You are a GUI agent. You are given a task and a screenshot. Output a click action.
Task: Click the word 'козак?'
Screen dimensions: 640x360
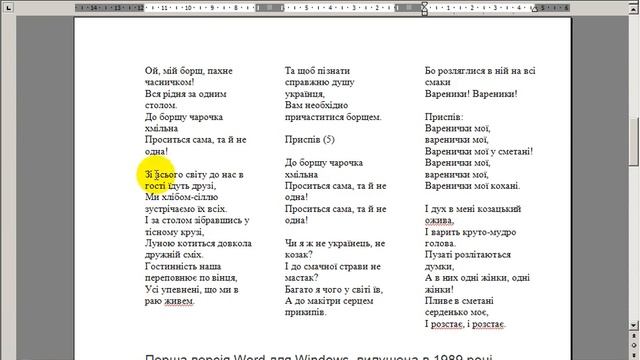pyautogui.click(x=298, y=255)
